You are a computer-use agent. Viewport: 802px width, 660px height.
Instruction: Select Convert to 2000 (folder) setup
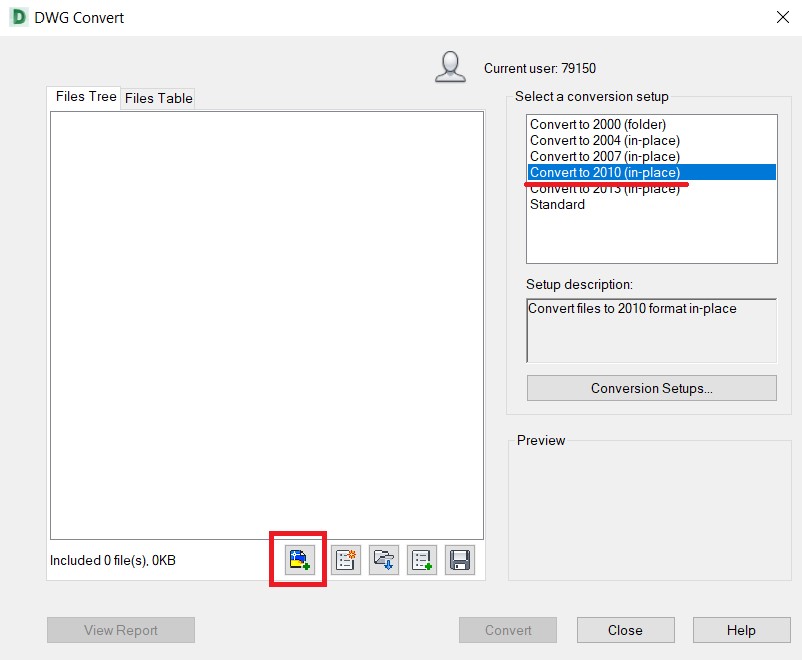[x=597, y=125]
